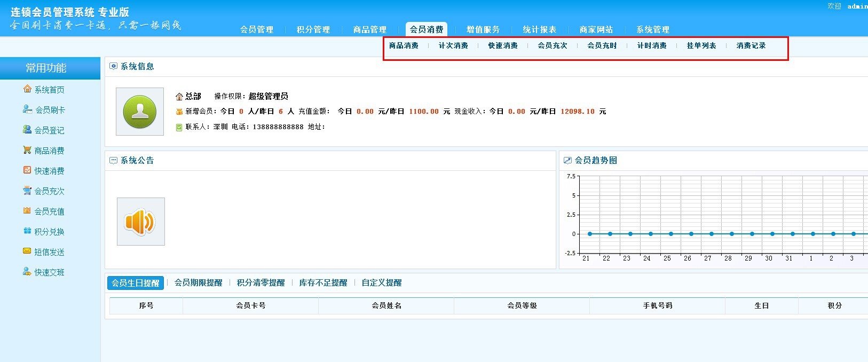
Task: Click the orange speaker announcement icon
Action: pyautogui.click(x=140, y=222)
